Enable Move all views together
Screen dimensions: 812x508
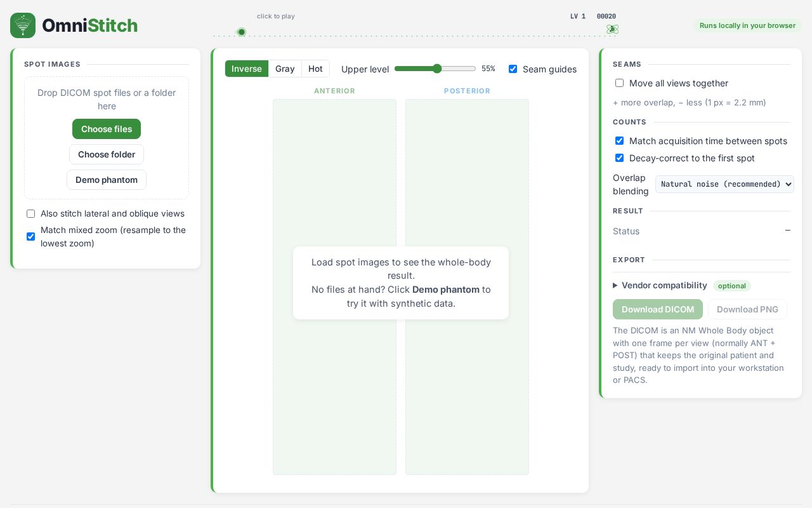coord(619,83)
